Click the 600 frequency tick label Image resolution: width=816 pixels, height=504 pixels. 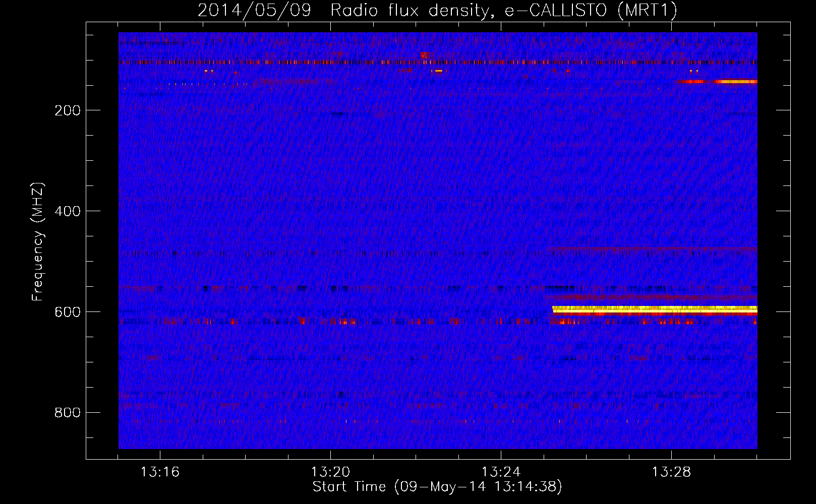coord(68,312)
